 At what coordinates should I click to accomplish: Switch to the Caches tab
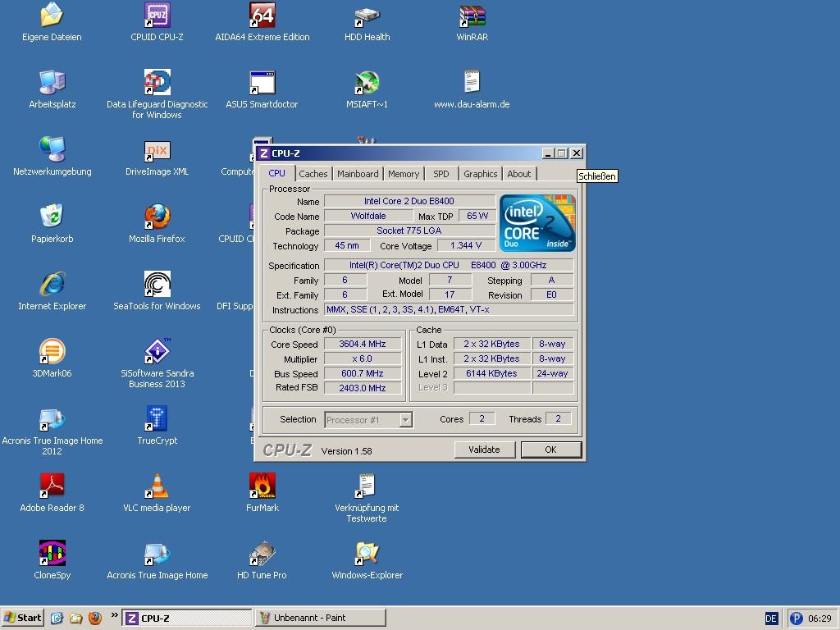coord(313,174)
